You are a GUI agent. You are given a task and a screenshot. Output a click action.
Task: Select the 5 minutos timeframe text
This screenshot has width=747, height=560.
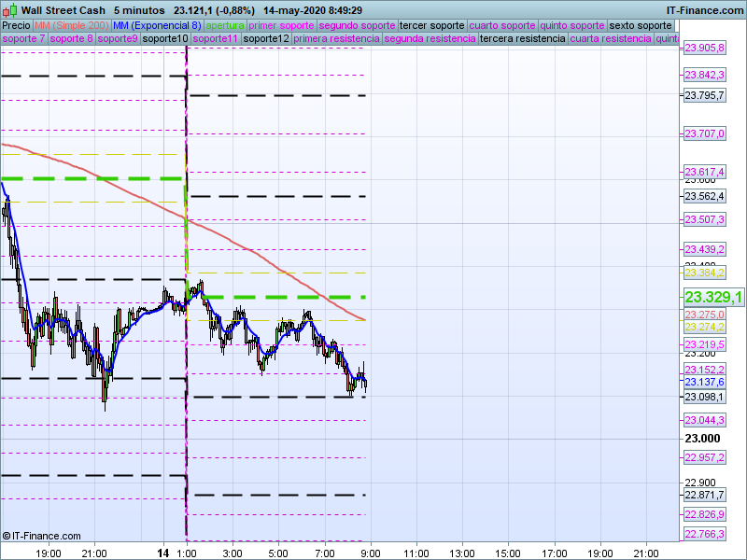coord(139,10)
